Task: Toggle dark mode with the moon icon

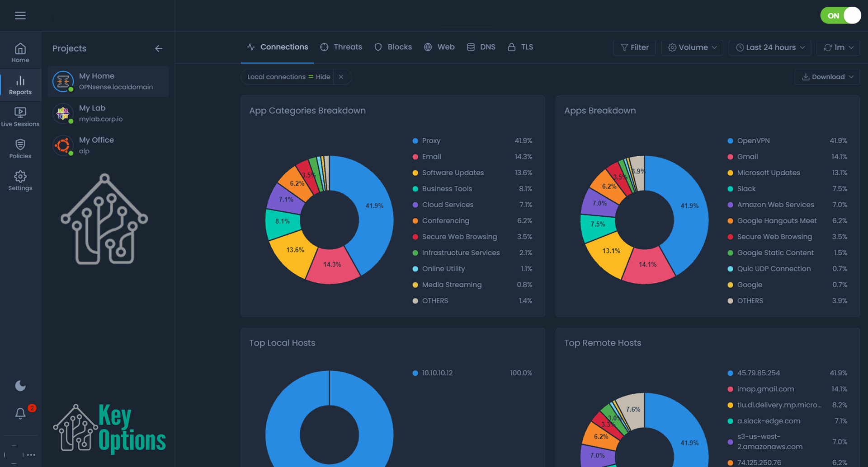Action: coord(20,386)
